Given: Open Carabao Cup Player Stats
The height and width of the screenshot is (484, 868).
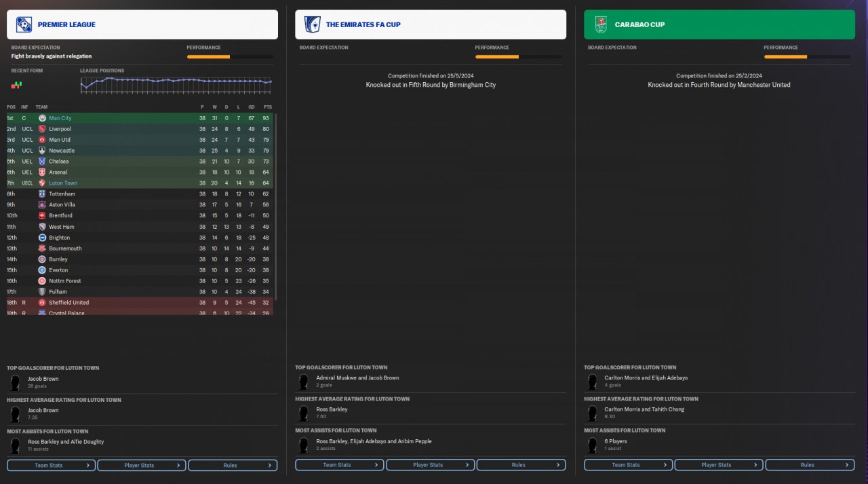Looking at the screenshot, I should click(x=719, y=465).
